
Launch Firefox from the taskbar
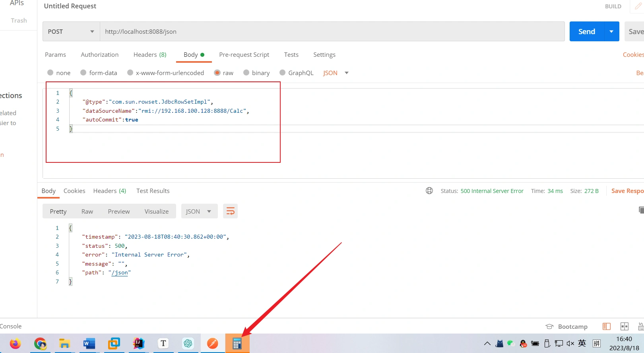[x=16, y=343]
